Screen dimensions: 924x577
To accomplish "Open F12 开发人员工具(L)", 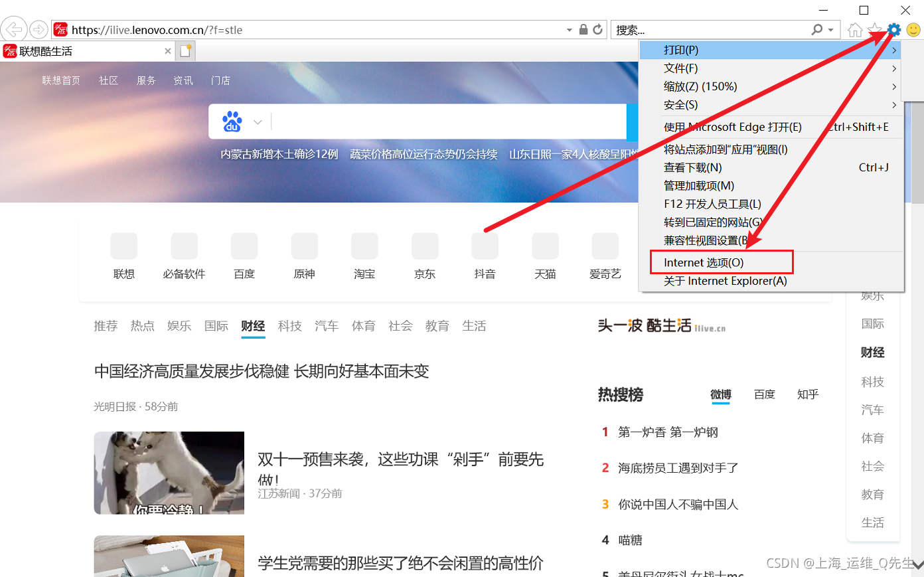I will click(771, 204).
